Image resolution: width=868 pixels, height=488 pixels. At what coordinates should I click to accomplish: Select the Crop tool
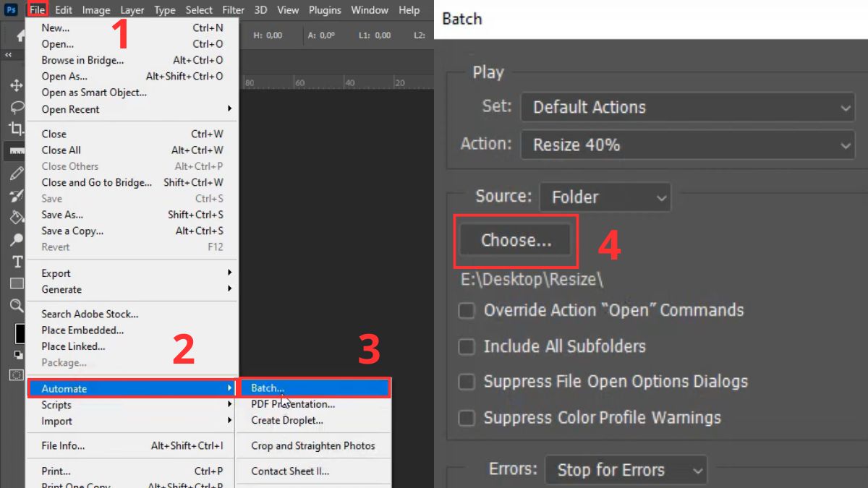(x=16, y=129)
